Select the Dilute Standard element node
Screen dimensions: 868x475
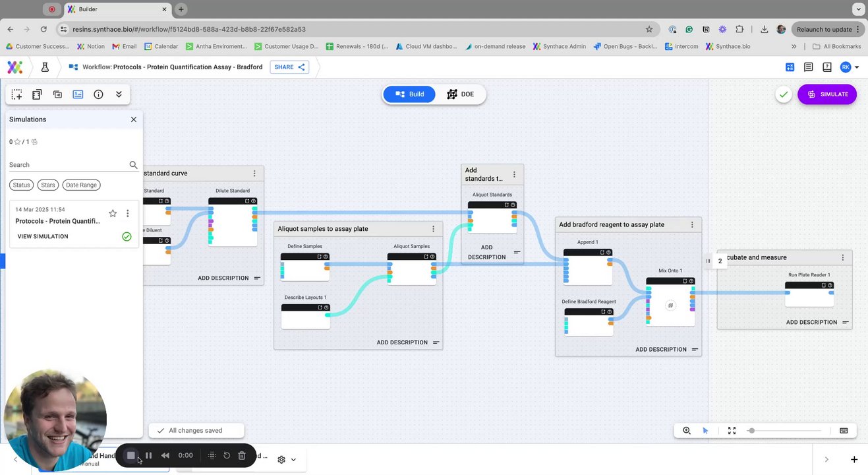(233, 221)
